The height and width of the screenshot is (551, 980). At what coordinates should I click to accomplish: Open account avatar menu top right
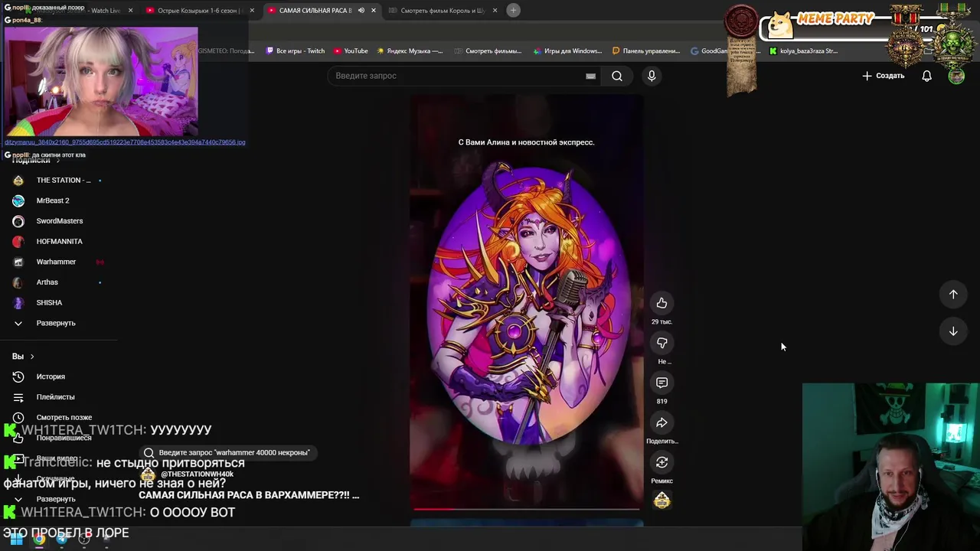956,76
